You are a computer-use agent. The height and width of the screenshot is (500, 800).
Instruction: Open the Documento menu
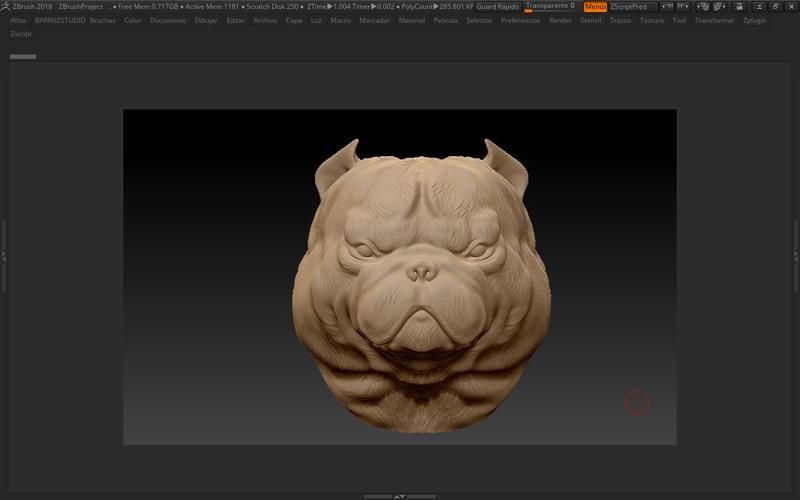click(x=168, y=20)
